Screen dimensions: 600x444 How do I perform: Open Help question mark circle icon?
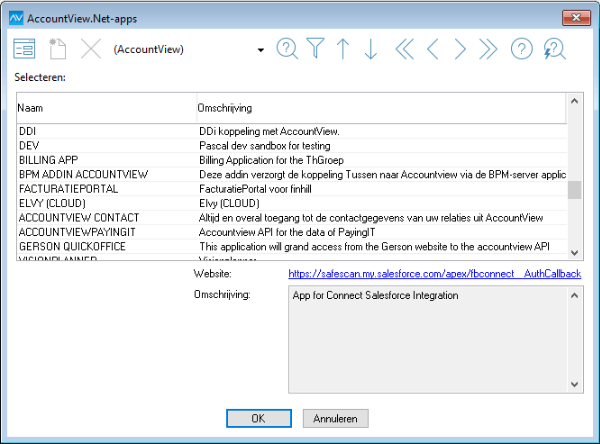[522, 49]
